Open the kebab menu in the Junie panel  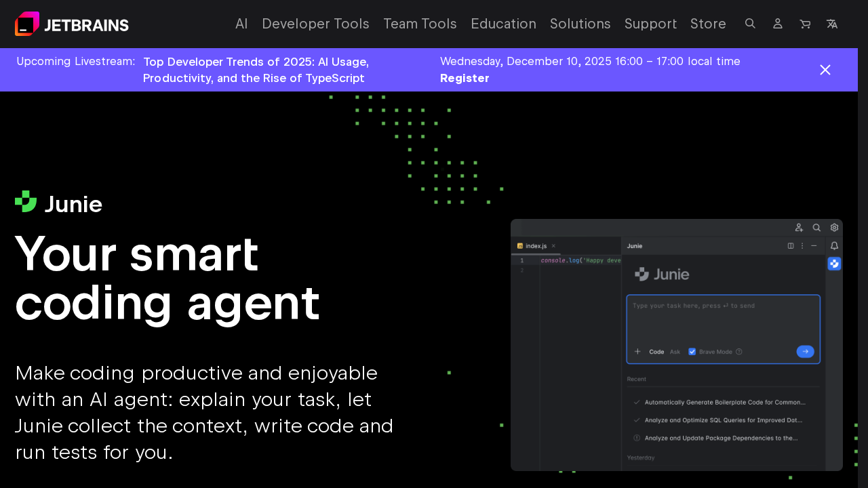tap(802, 245)
